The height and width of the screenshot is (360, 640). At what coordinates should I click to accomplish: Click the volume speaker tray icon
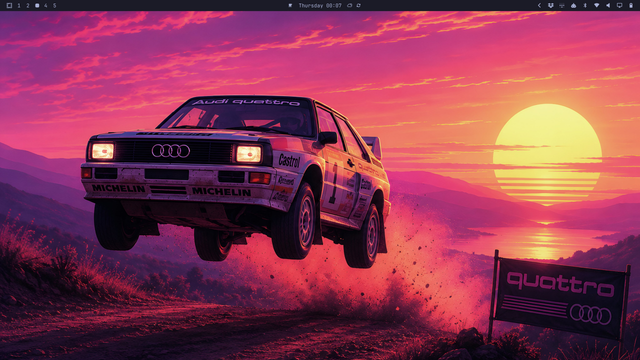tap(608, 6)
